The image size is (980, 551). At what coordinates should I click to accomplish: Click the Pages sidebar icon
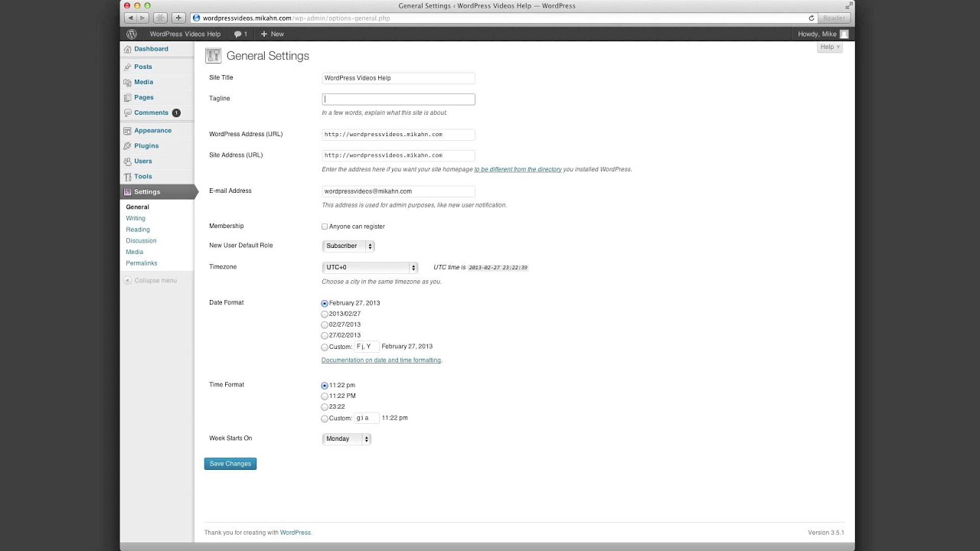coord(128,97)
